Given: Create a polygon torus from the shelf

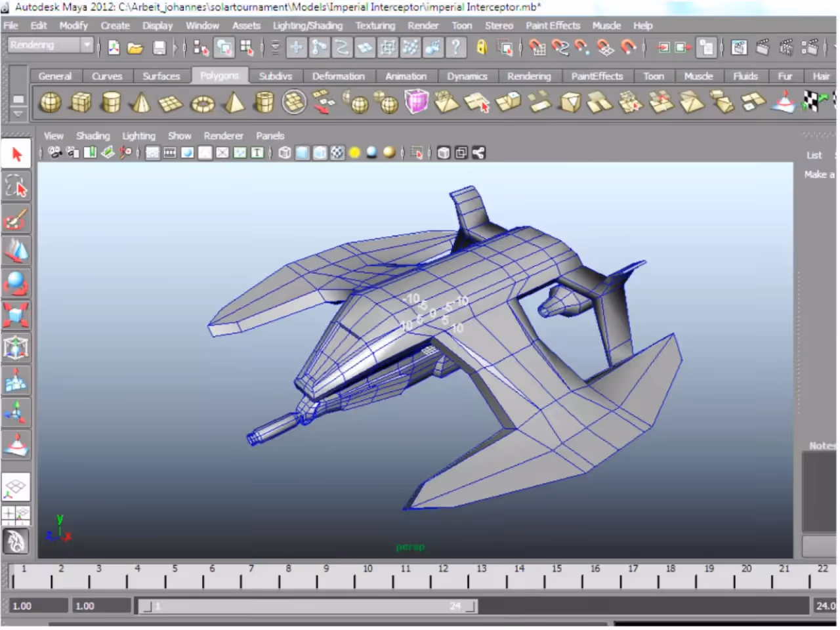Looking at the screenshot, I should 202,103.
